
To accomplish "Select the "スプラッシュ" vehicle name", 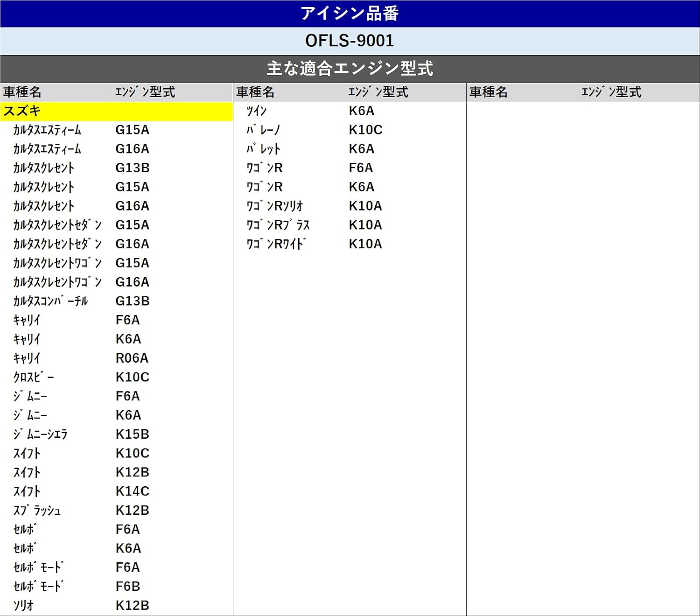I will click(37, 511).
